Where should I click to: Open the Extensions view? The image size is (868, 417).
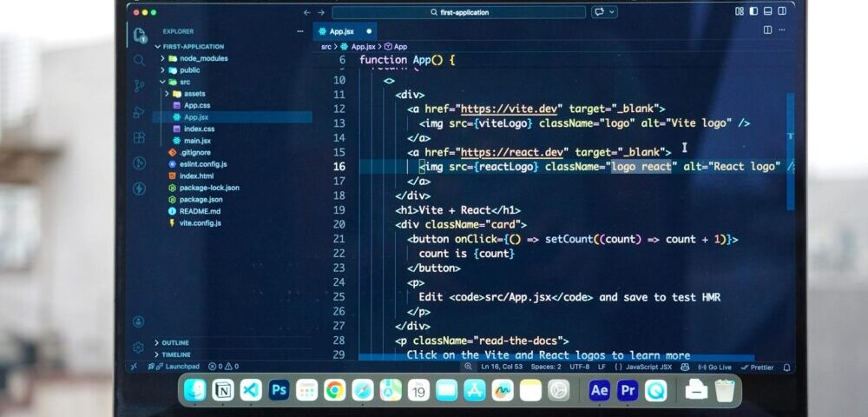coord(139,137)
